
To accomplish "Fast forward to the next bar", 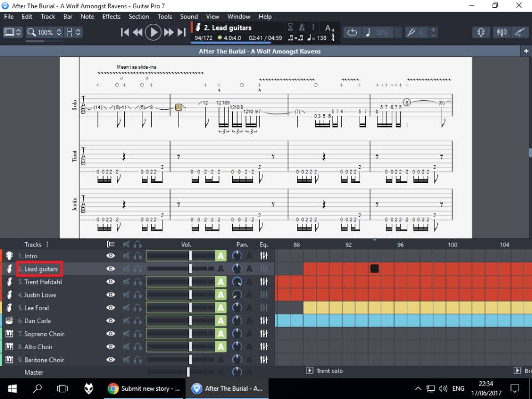I will pos(168,32).
